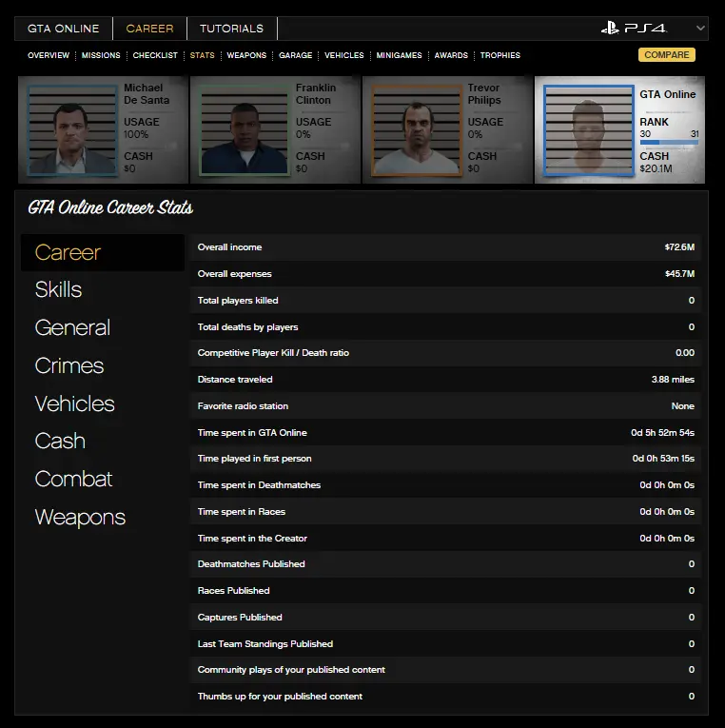725x728 pixels.
Task: Go to the AWARDS section
Action: click(x=451, y=55)
